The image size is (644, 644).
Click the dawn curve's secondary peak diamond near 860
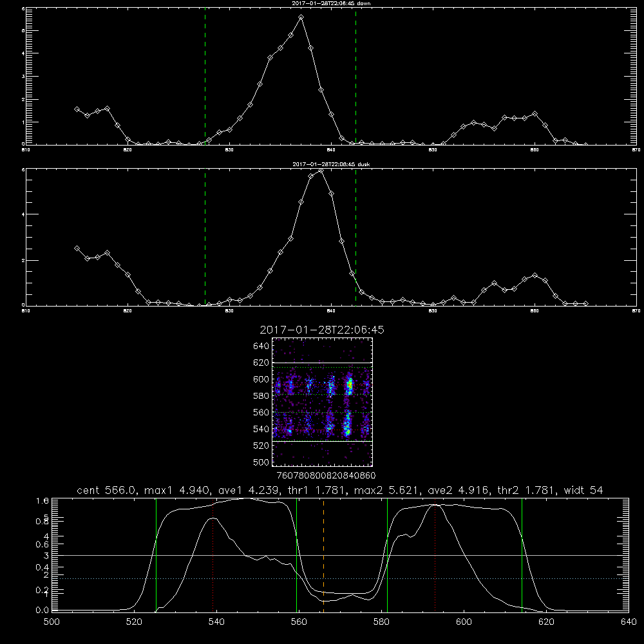pos(535,113)
